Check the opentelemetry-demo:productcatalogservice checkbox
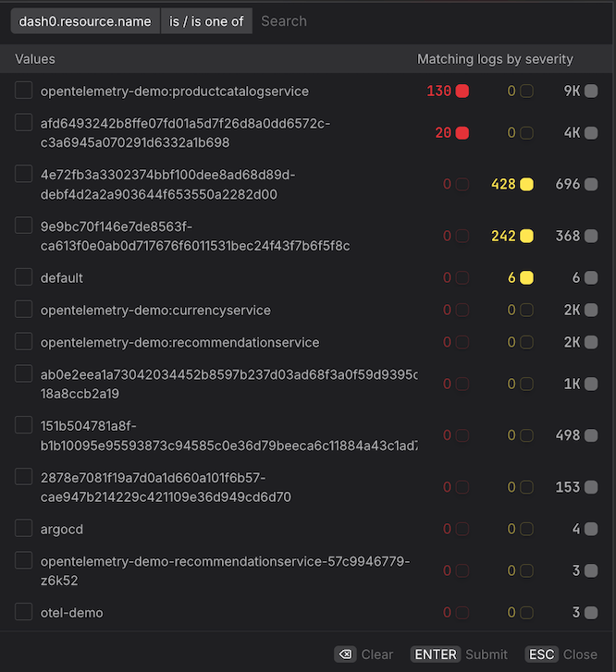616x672 pixels. click(x=24, y=91)
